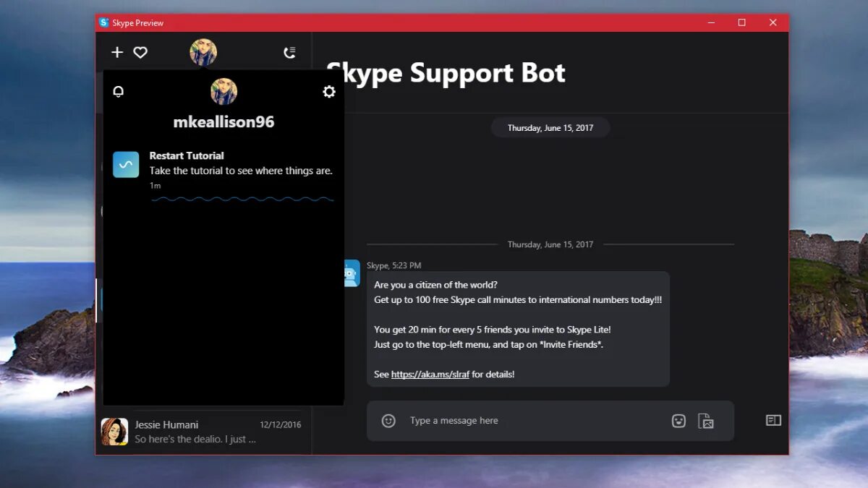Click the top Thursday, June 15, 2017 date pill
The height and width of the screenshot is (488, 868).
(x=550, y=128)
